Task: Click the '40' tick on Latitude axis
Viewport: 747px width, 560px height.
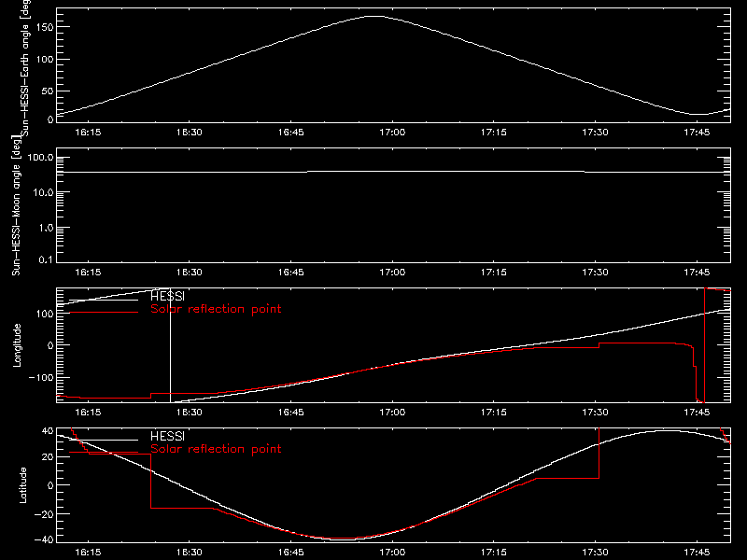Action: click(x=48, y=431)
